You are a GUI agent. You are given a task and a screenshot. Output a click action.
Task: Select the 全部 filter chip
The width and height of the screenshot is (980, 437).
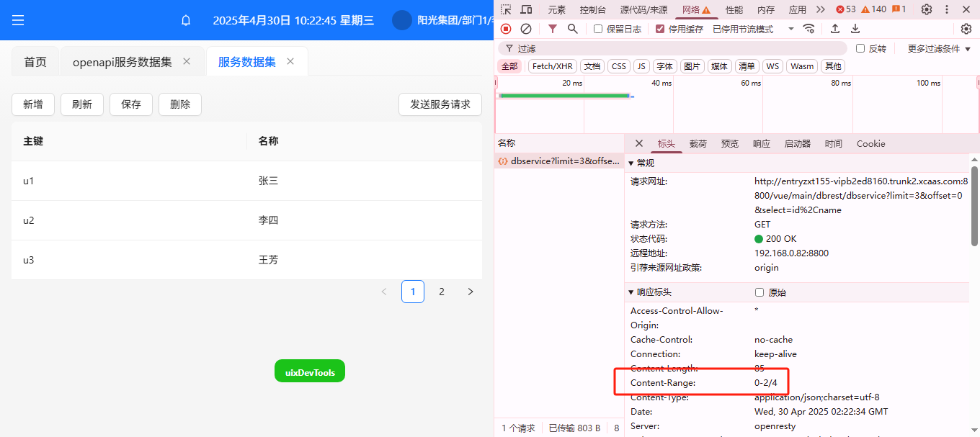click(x=509, y=66)
